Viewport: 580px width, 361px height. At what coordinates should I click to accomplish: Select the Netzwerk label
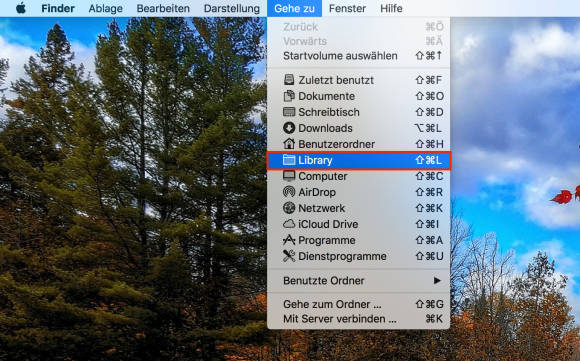(321, 208)
